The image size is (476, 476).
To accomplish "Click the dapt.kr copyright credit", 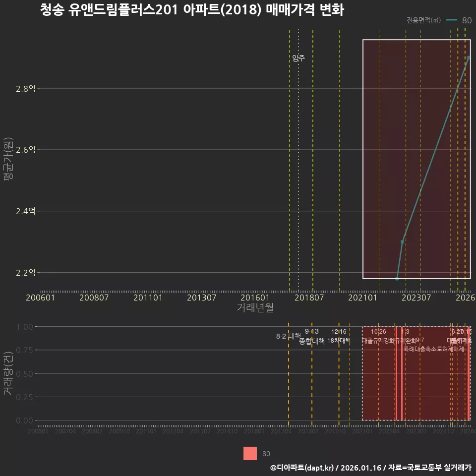I will (371, 468).
